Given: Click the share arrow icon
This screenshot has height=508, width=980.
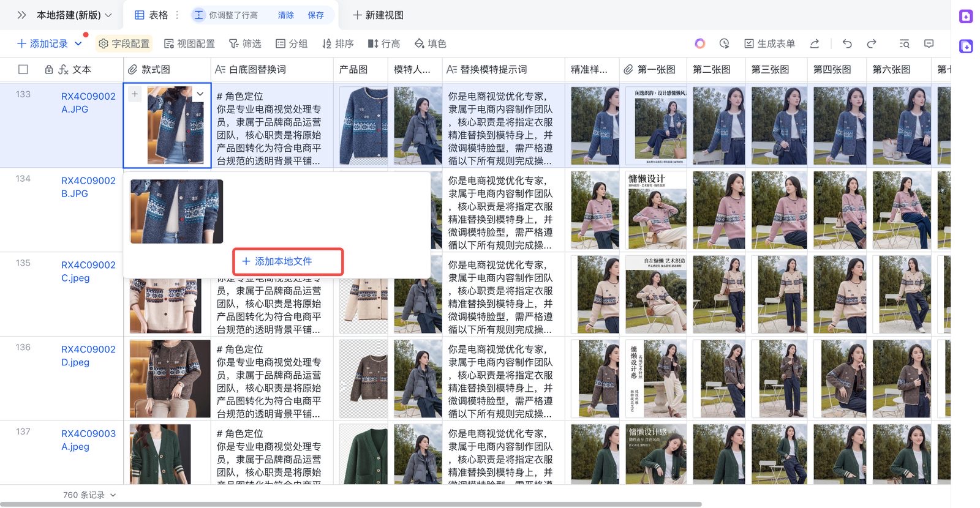Looking at the screenshot, I should click(x=815, y=43).
